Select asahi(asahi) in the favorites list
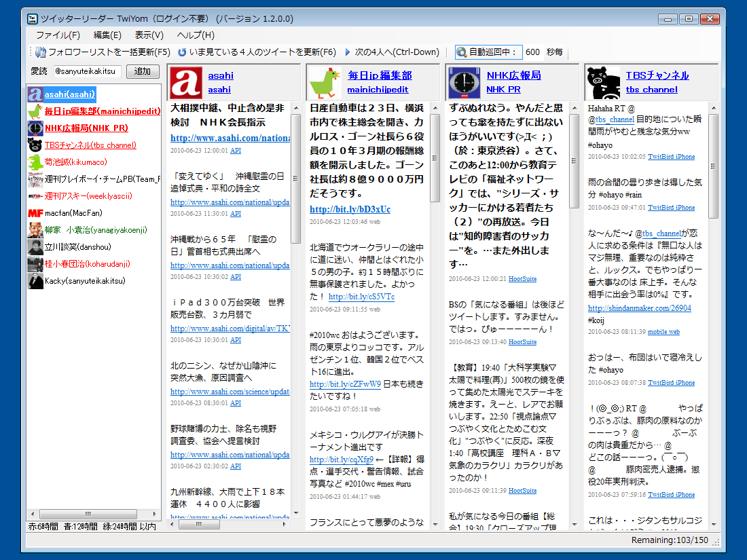Viewport: 747px width, 560px height. [70, 94]
